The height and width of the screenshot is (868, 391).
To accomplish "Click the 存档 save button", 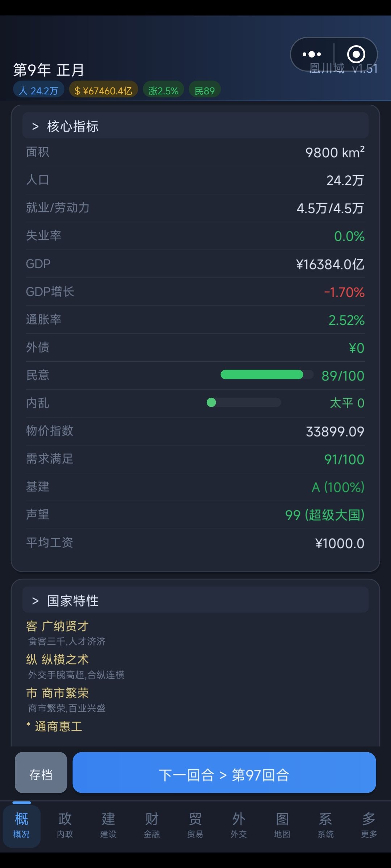I will (41, 775).
